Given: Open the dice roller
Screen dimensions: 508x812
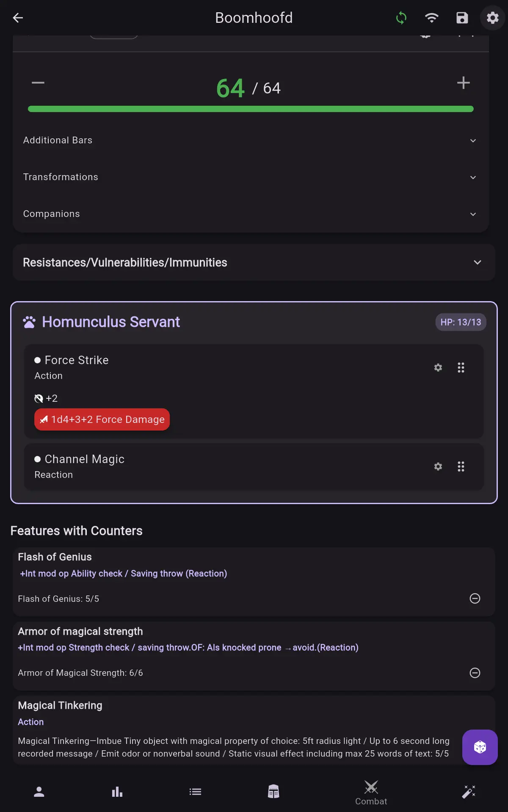Looking at the screenshot, I should coord(479,747).
